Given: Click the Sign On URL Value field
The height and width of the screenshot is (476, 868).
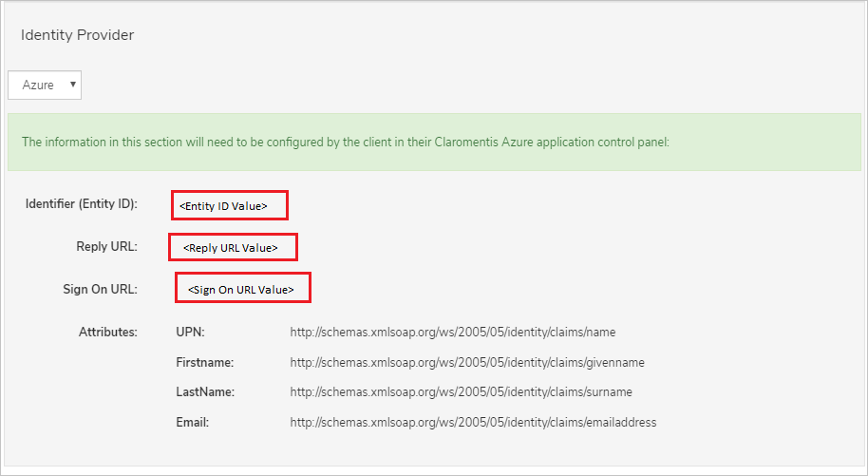Looking at the screenshot, I should tap(243, 288).
